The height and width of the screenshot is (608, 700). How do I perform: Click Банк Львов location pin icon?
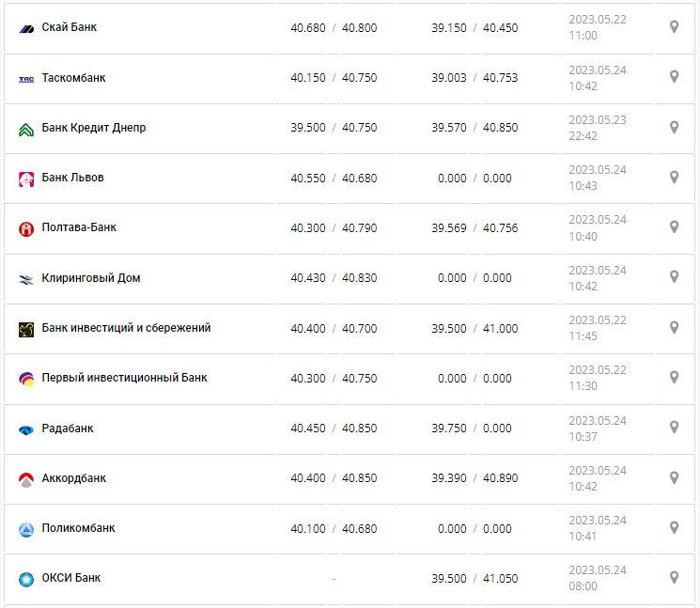coord(674,177)
